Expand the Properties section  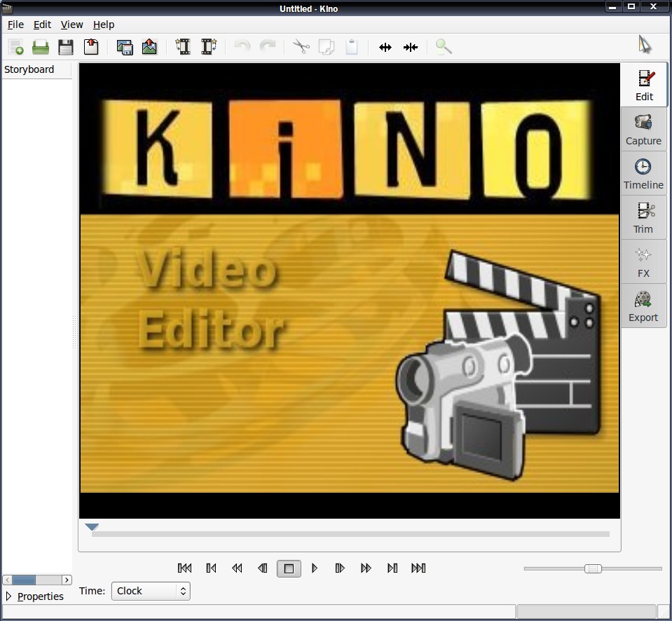tap(35, 596)
